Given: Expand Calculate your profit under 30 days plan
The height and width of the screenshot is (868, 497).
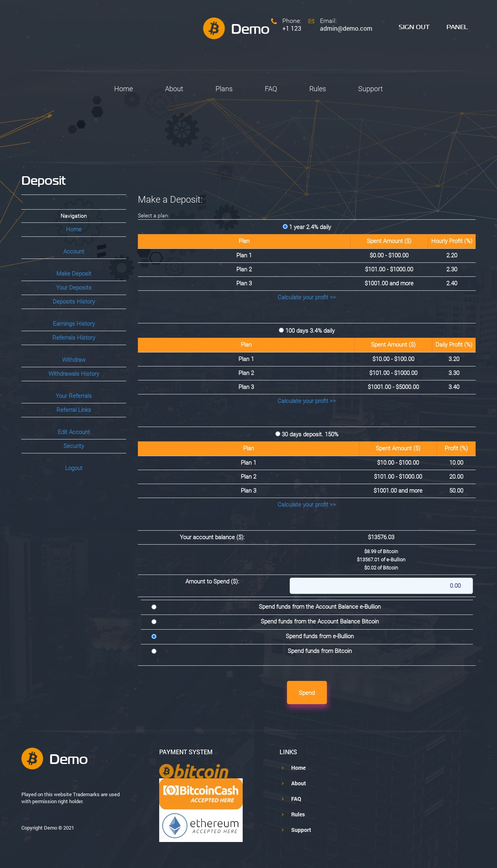Looking at the screenshot, I should coord(306,505).
